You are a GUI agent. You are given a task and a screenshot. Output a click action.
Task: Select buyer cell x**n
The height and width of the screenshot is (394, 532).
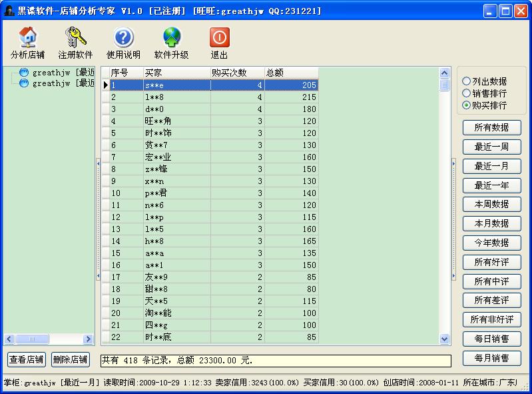[x=176, y=181]
